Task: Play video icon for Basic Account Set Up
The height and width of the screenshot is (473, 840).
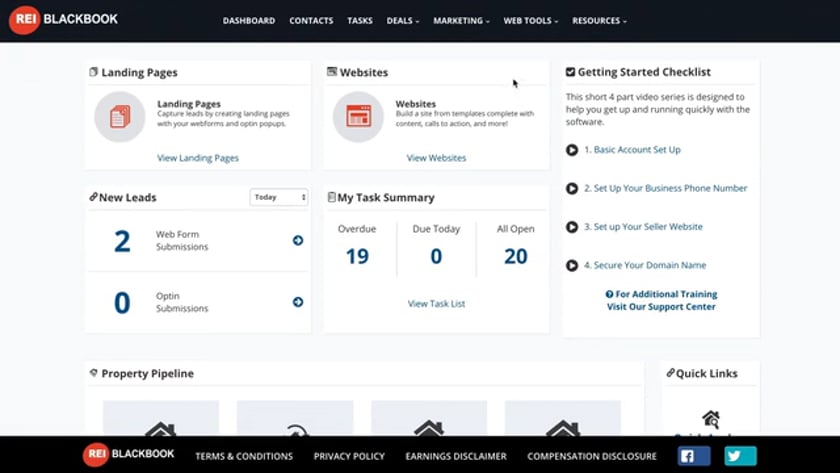Action: pos(572,150)
